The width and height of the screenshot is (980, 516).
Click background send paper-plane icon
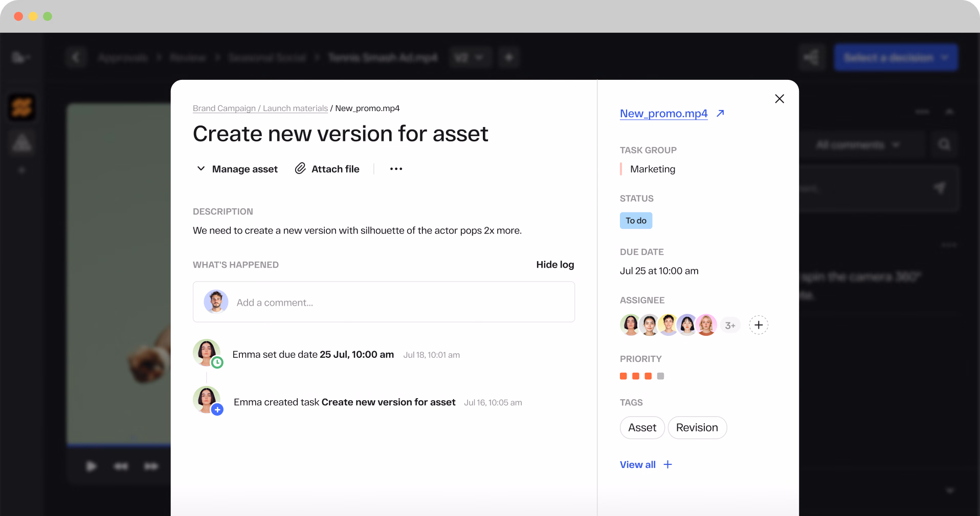pos(939,188)
